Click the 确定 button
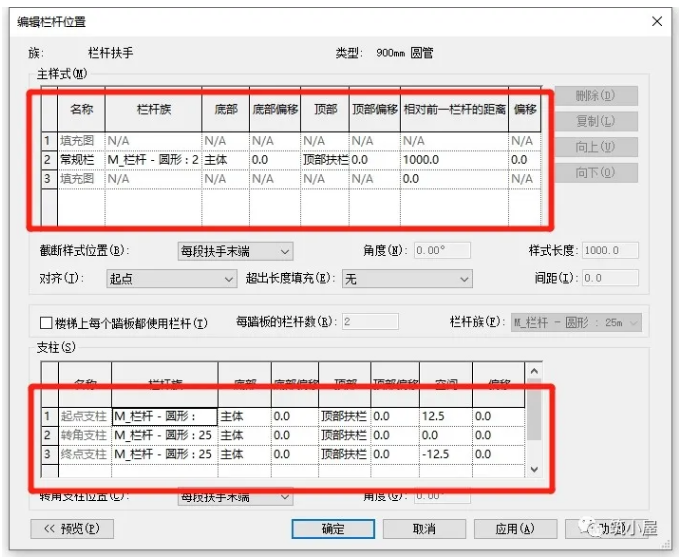680x557 pixels. 333,529
